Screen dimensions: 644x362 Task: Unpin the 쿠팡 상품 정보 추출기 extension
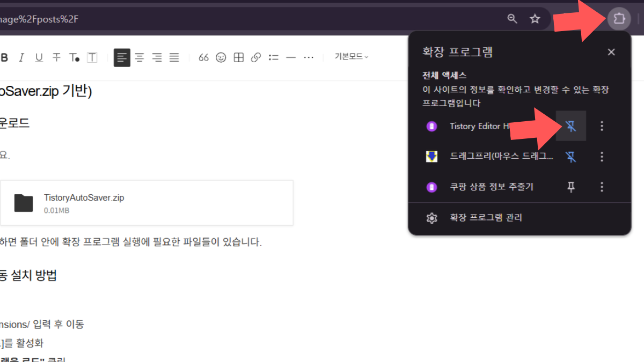571,187
